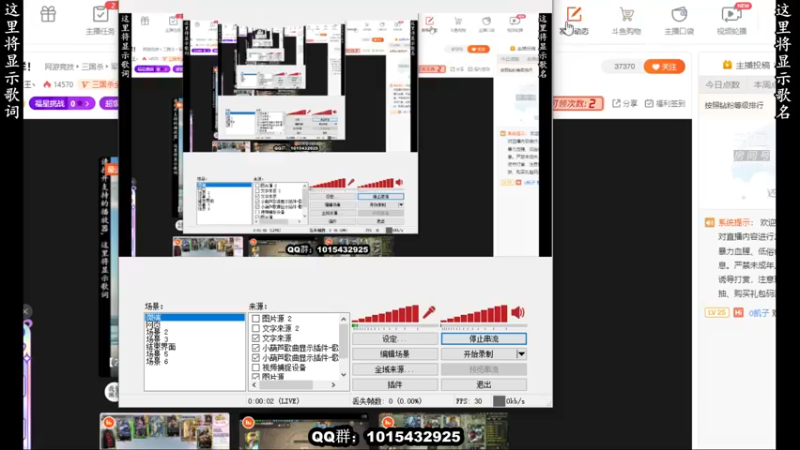
Task: Uncheck the lower 小葫芦歌曲显示插件 checkbox
Action: [256, 358]
